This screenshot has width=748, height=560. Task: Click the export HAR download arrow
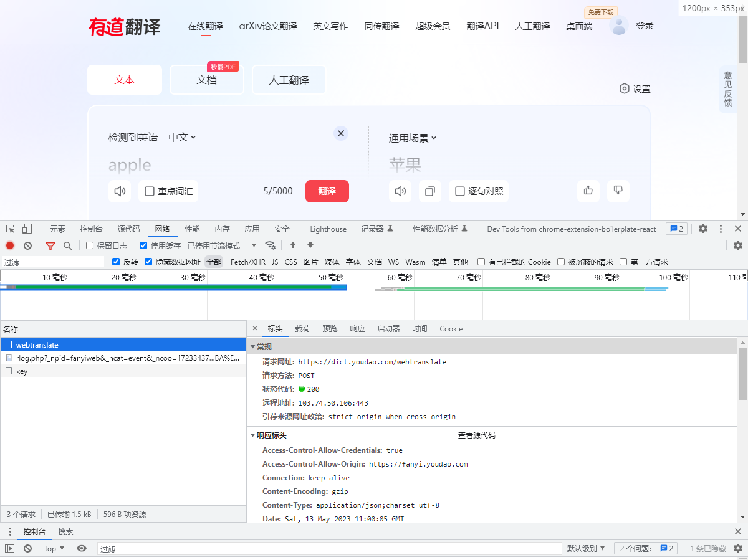click(x=310, y=245)
